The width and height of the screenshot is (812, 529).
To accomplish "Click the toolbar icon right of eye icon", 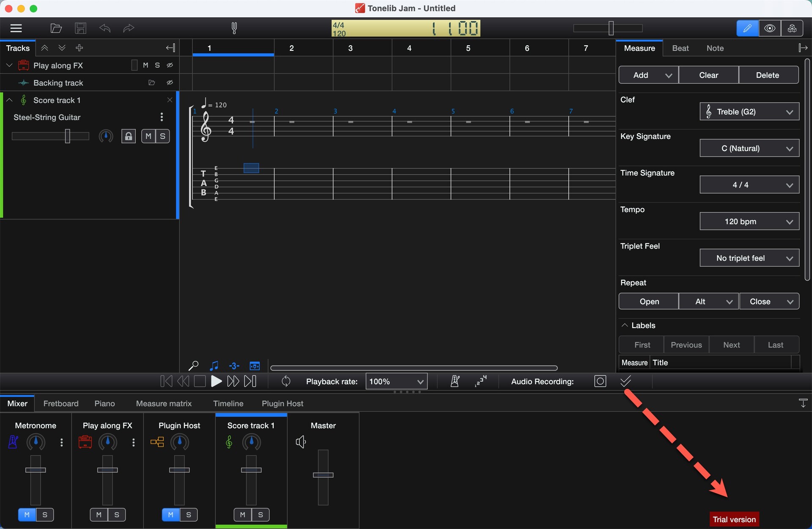I will (792, 28).
